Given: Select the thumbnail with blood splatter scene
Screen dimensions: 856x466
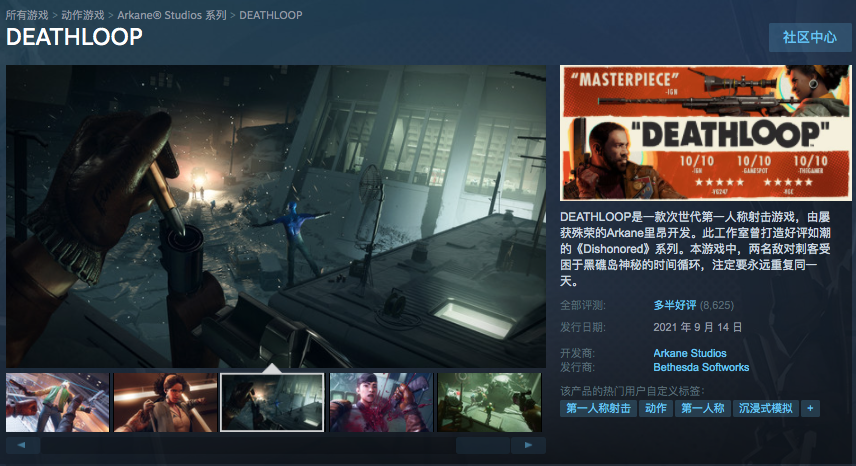Looking at the screenshot, I should [x=381, y=402].
